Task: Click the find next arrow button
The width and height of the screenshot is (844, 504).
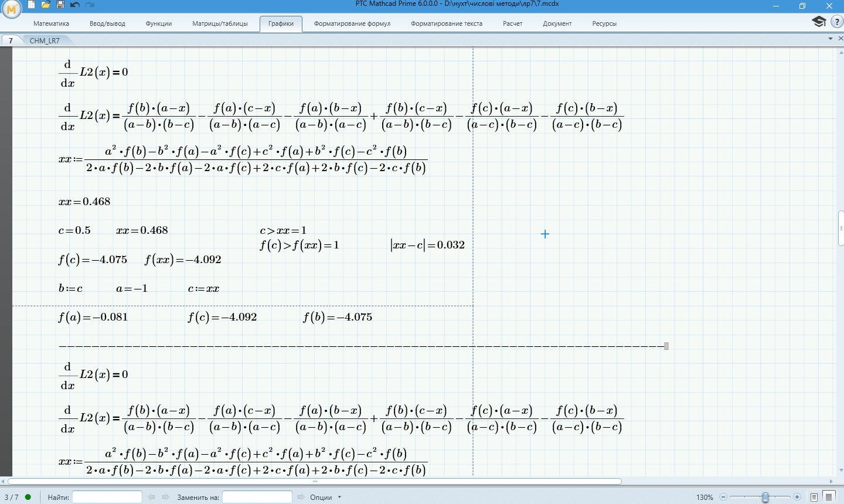Action: pyautogui.click(x=165, y=497)
